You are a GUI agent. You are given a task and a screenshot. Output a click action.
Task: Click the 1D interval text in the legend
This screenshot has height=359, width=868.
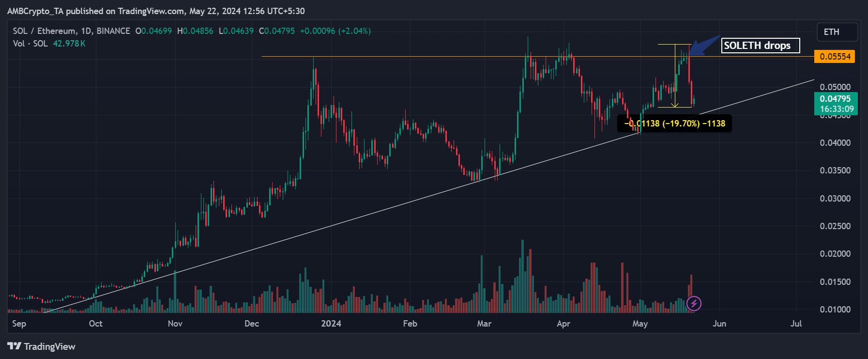(86, 31)
